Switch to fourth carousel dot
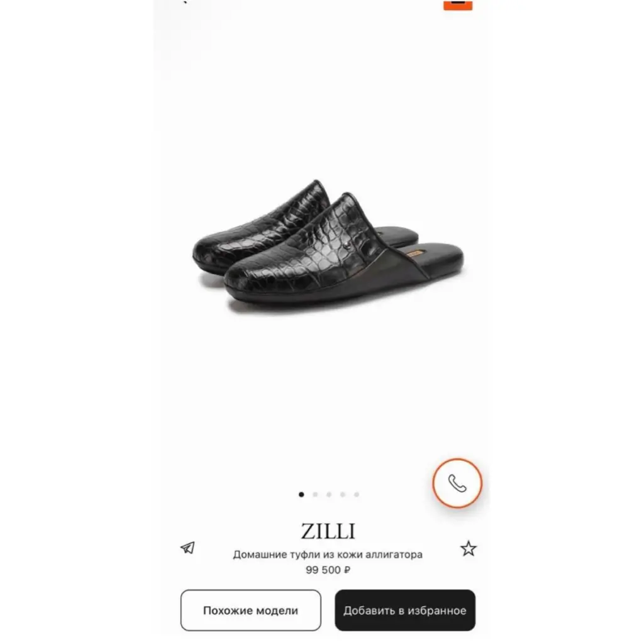This screenshot has height=644, width=644. coord(343,494)
